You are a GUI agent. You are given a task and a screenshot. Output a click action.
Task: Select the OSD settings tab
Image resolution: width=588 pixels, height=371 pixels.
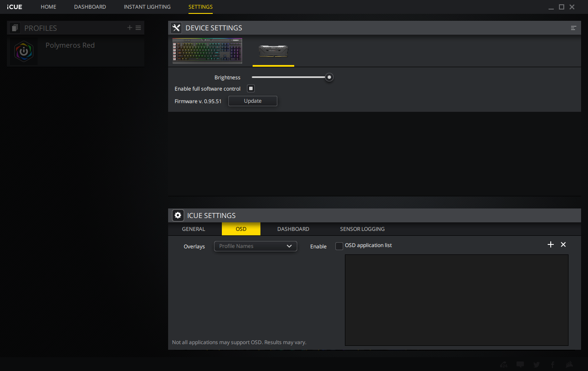point(241,229)
